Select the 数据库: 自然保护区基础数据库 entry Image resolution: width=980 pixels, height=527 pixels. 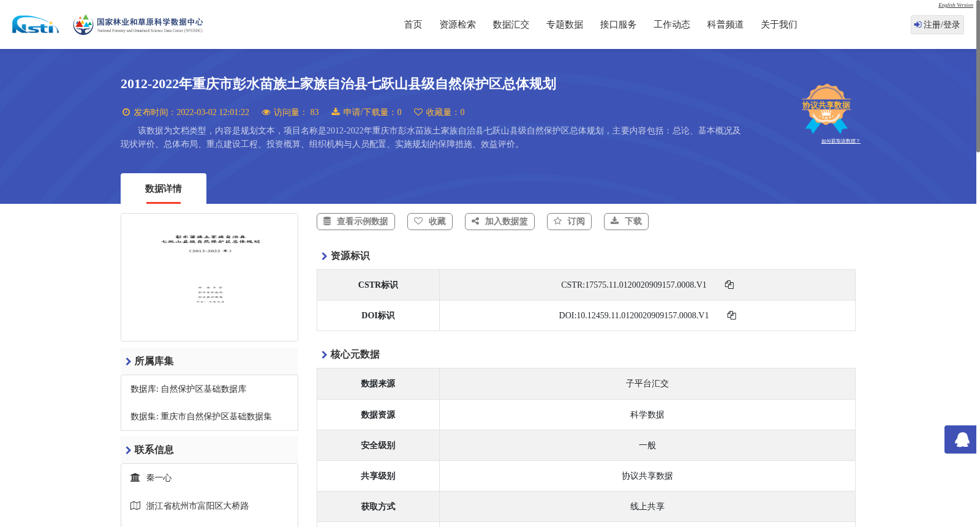pyautogui.click(x=189, y=389)
